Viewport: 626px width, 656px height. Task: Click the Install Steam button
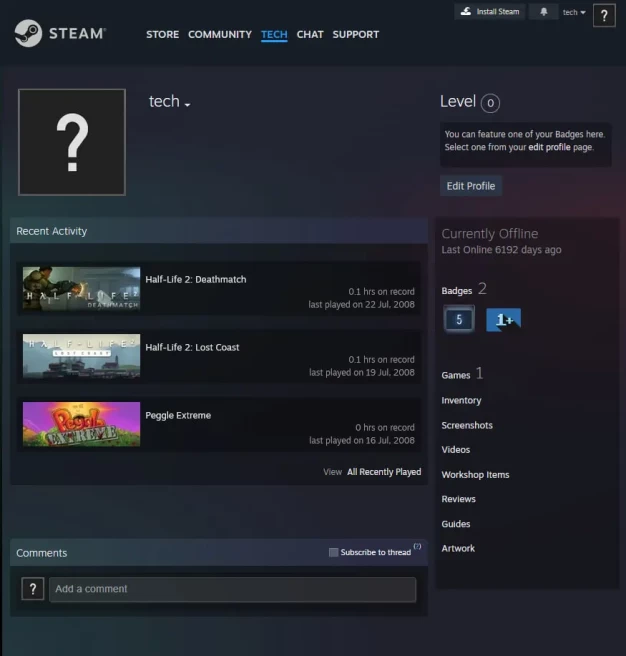click(490, 12)
